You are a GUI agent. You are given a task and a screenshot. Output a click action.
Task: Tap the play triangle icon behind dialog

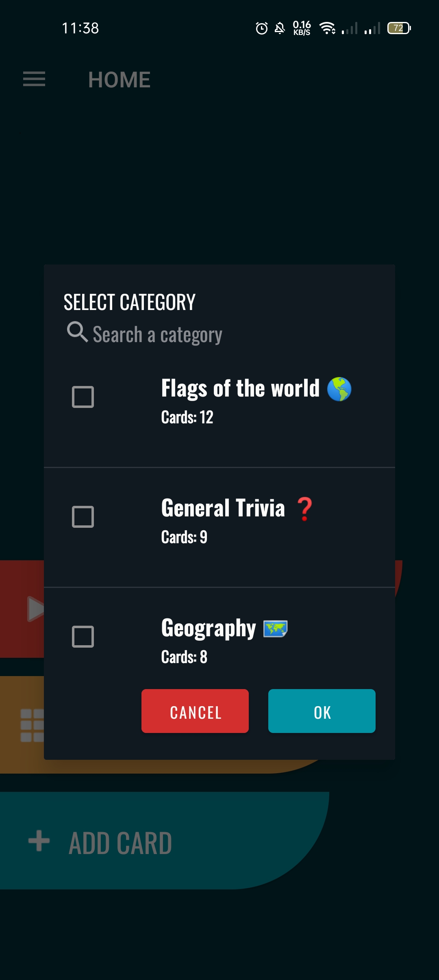click(35, 609)
